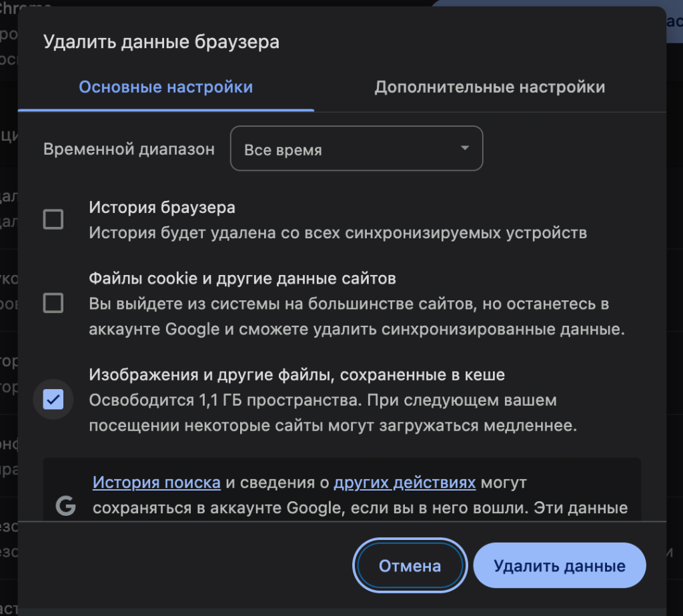This screenshot has width=683, height=616.
Task: Uncheck the cached images and files checkbox
Action: (53, 399)
